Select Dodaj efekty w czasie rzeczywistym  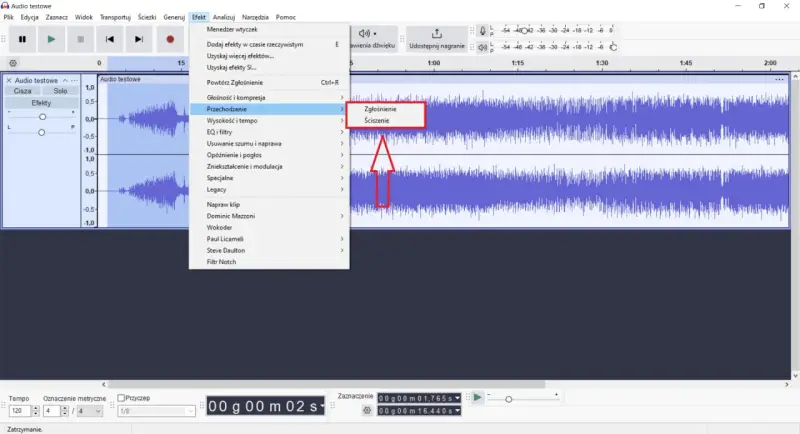click(269, 44)
